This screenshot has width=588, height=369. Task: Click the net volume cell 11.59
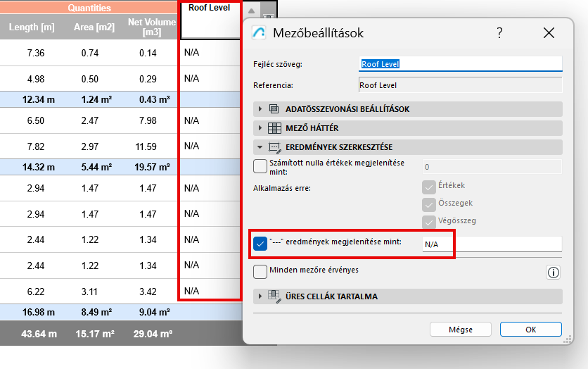coord(146,146)
